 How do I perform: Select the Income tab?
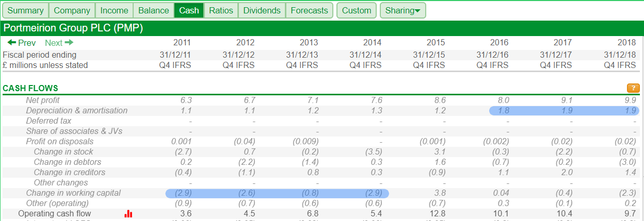tap(115, 10)
